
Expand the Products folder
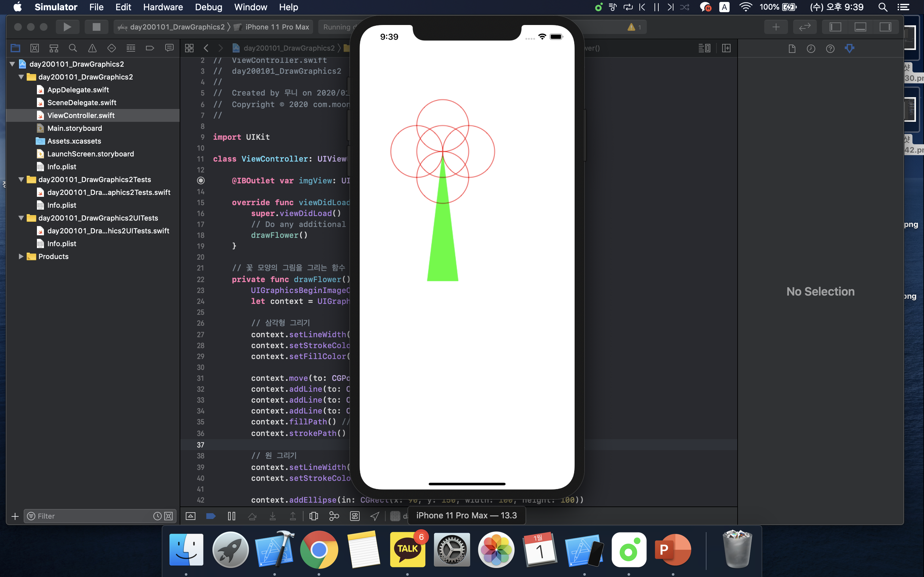[21, 256]
